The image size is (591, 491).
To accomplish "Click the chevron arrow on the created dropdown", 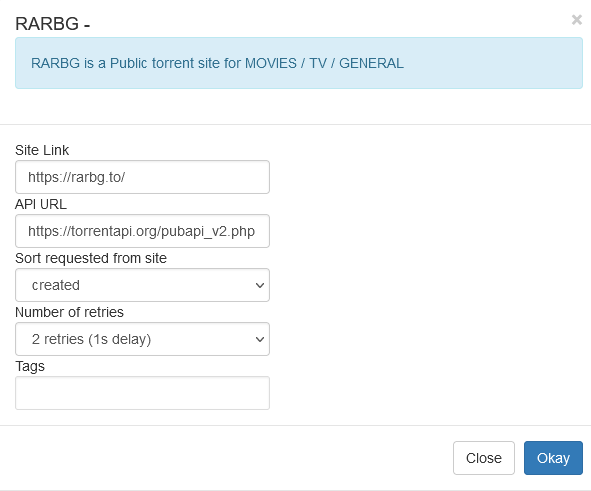I will (260, 285).
